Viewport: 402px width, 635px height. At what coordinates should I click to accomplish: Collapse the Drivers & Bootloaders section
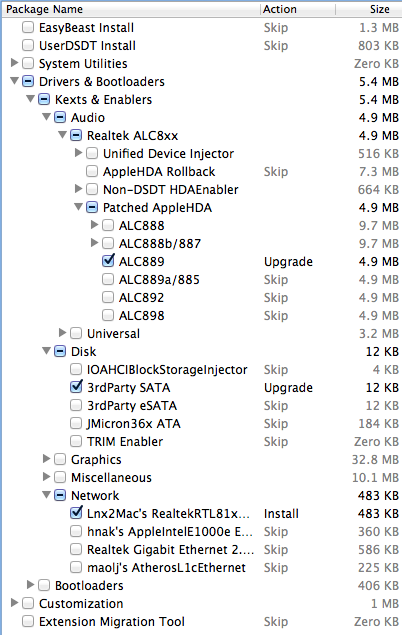(x=15, y=81)
